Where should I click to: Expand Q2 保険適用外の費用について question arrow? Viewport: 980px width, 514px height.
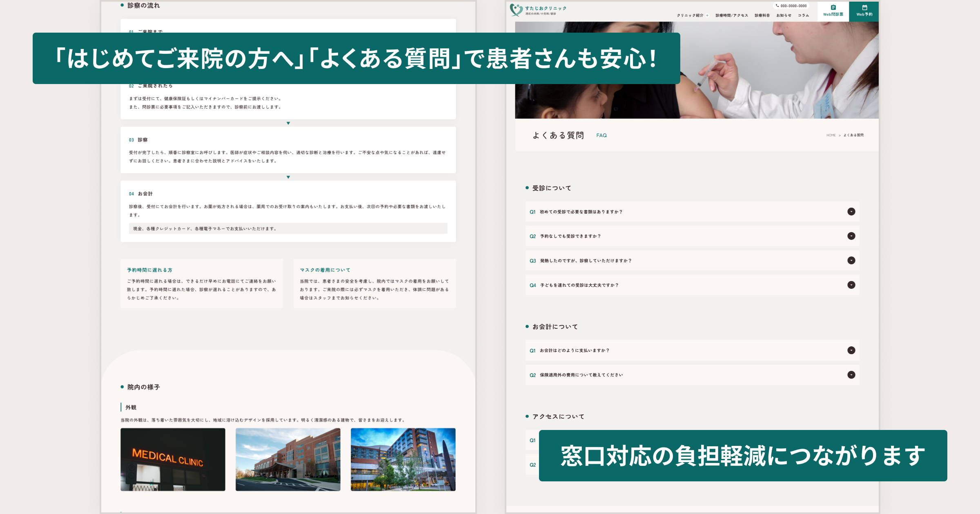(851, 374)
